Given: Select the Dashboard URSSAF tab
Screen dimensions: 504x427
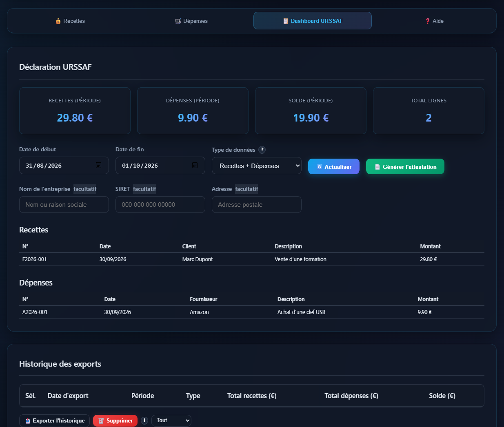Looking at the screenshot, I should pyautogui.click(x=313, y=21).
